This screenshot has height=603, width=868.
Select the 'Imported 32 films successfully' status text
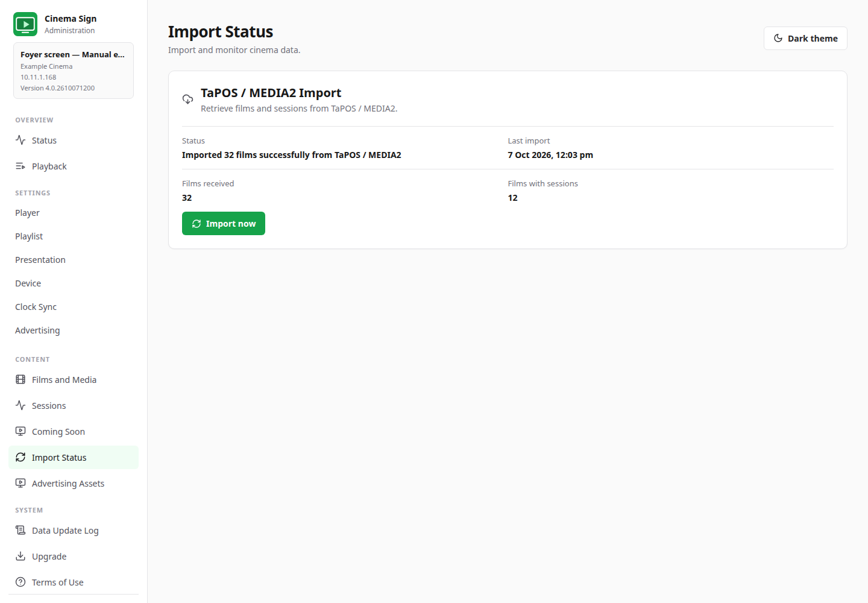(x=292, y=155)
